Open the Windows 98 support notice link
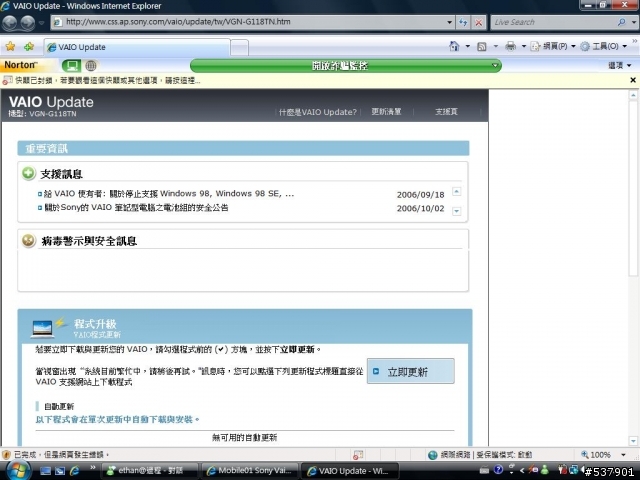Viewport: 640px width, 480px height. [169, 194]
